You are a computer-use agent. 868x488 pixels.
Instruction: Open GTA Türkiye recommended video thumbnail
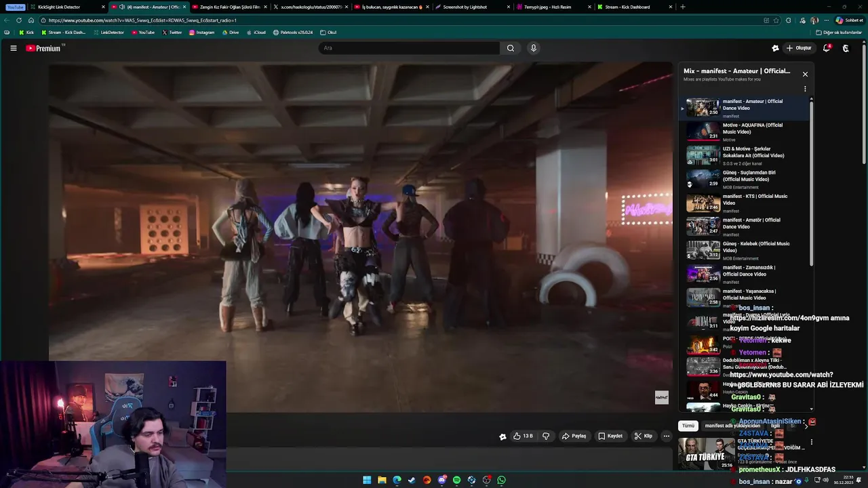707,453
